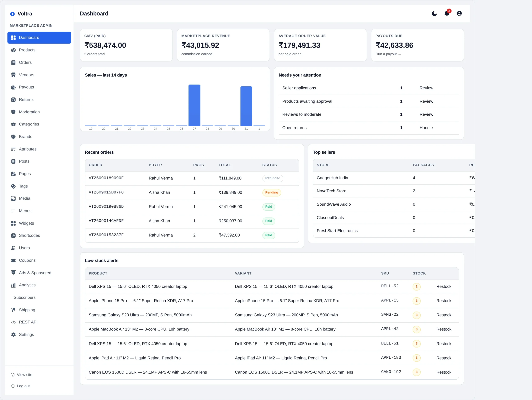Handle Open returns

click(426, 128)
